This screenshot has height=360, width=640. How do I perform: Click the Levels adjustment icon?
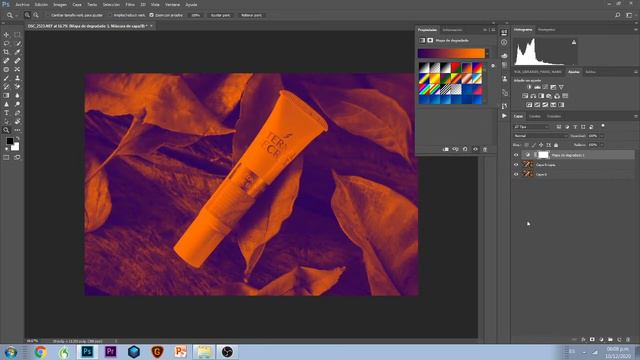point(537,87)
